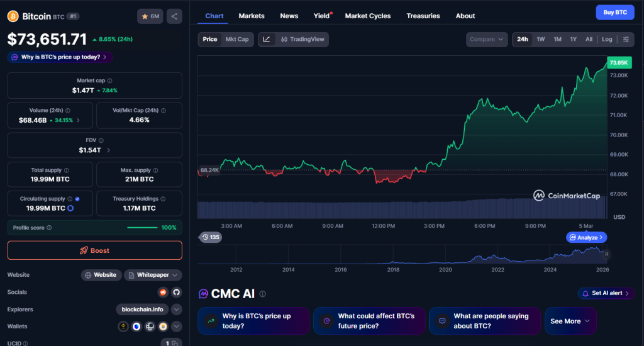Image resolution: width=644 pixels, height=346 pixels.
Task: Click the Market cap info icon
Action: (x=110, y=81)
